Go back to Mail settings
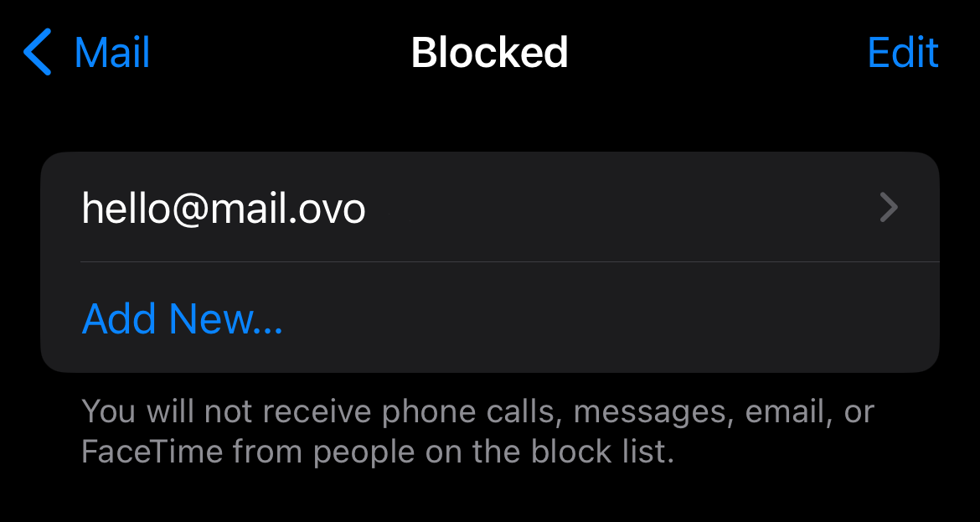This screenshot has height=522, width=980. pyautogui.click(x=87, y=52)
